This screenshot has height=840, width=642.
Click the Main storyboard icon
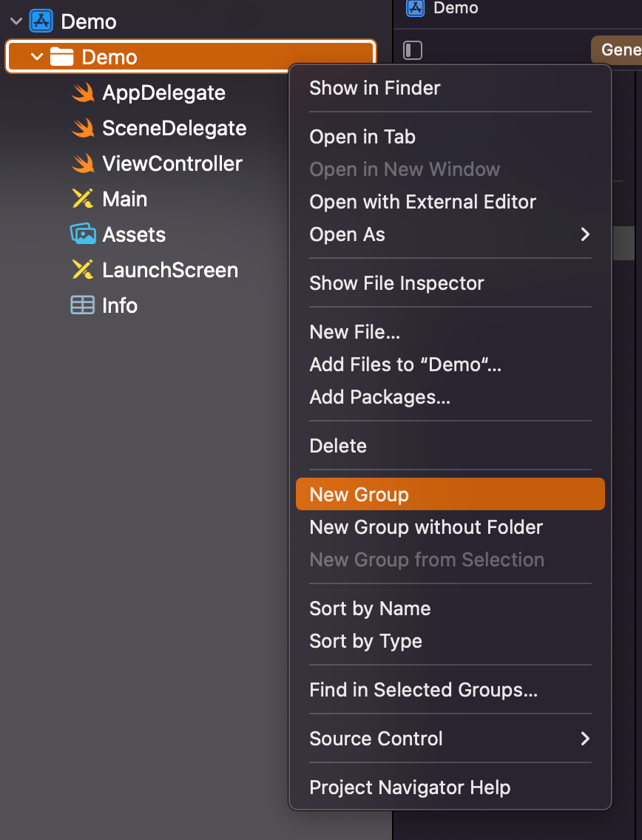pos(83,199)
